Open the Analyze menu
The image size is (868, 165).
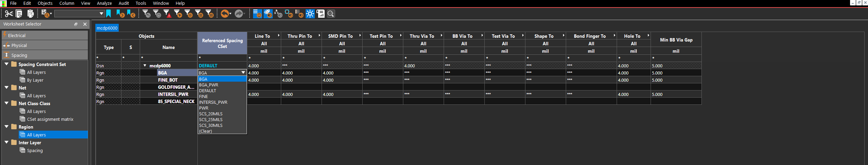[x=104, y=3]
